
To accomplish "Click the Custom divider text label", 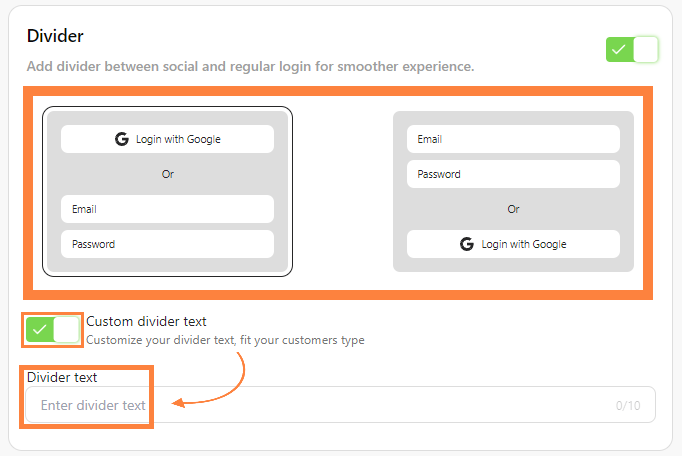I will [x=146, y=322].
